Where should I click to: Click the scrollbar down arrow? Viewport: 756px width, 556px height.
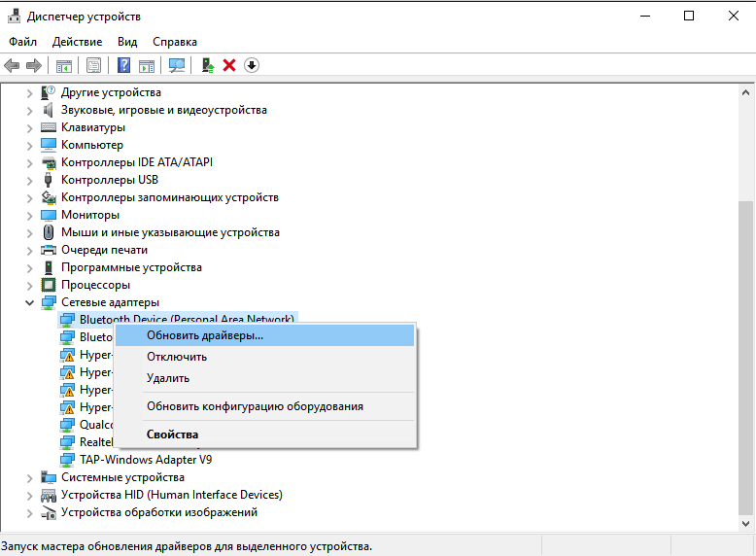coord(746,524)
